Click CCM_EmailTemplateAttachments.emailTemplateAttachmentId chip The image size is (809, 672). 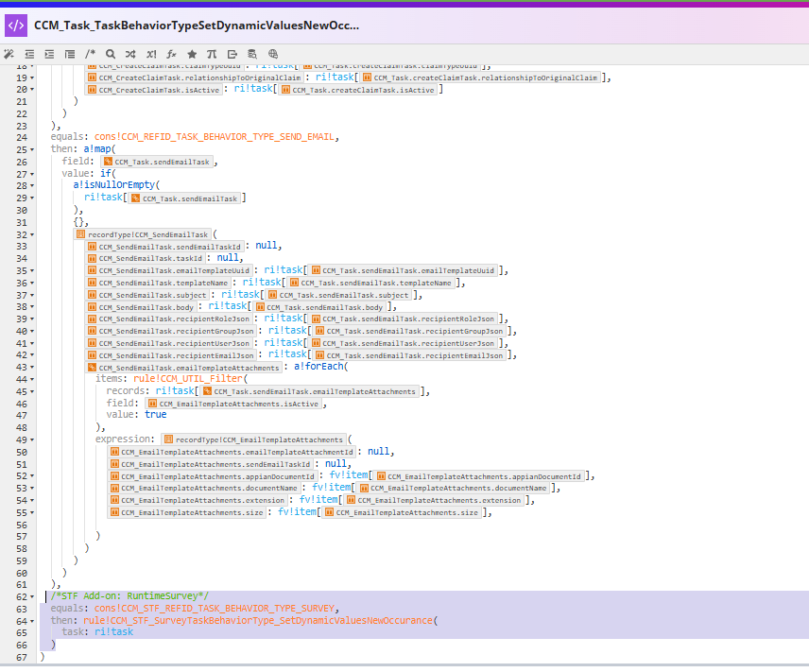[232, 452]
